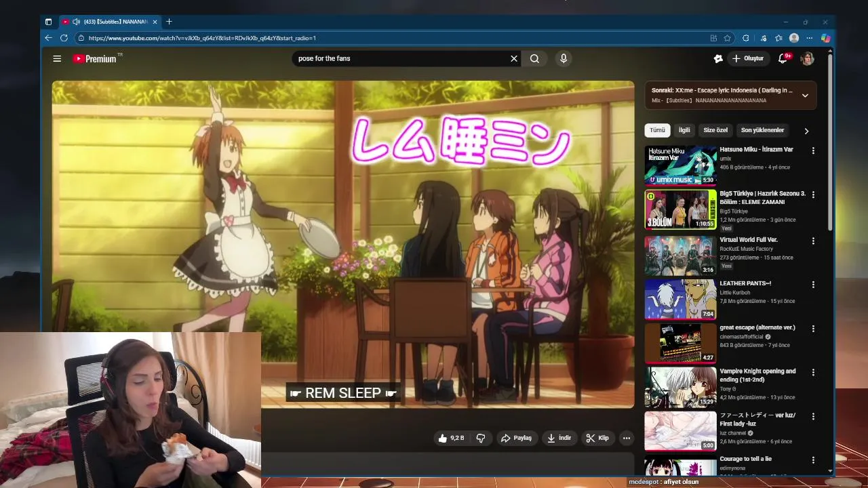Open options for Hatsune Miku video
This screenshot has width=868, height=488.
(x=813, y=150)
